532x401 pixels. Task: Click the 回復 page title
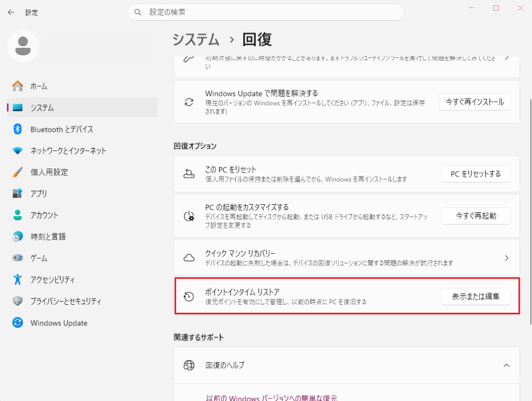(x=257, y=40)
